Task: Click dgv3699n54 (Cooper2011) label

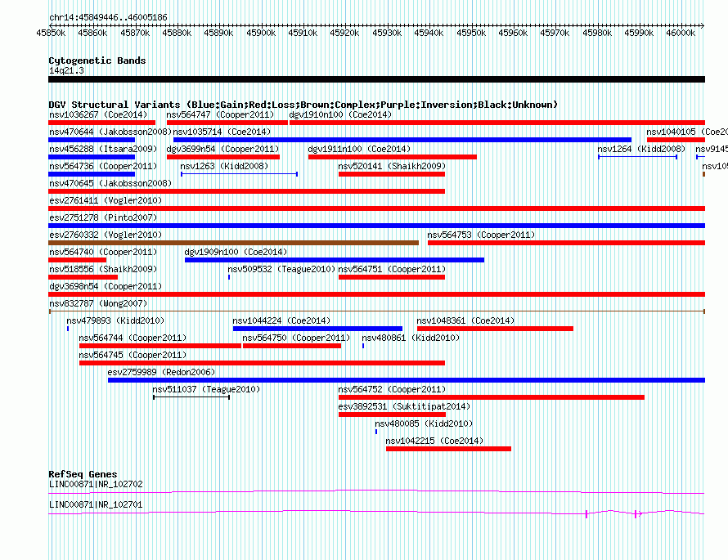Action: click(x=222, y=149)
